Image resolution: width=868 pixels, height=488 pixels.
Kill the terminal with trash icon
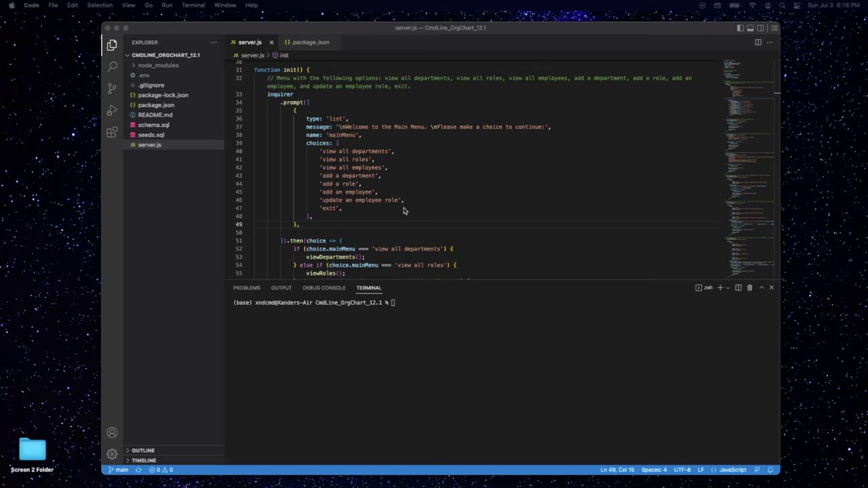coord(749,287)
